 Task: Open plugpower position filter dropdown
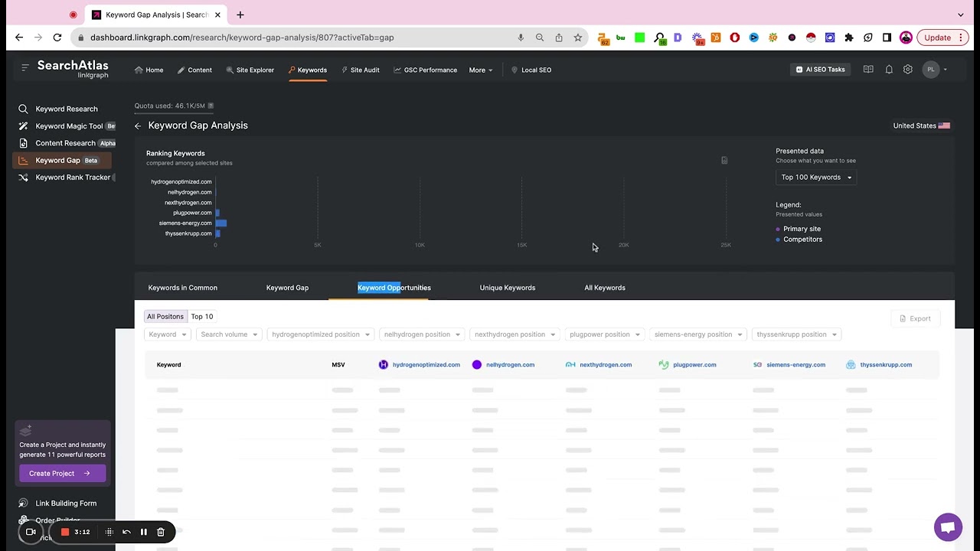coord(605,334)
